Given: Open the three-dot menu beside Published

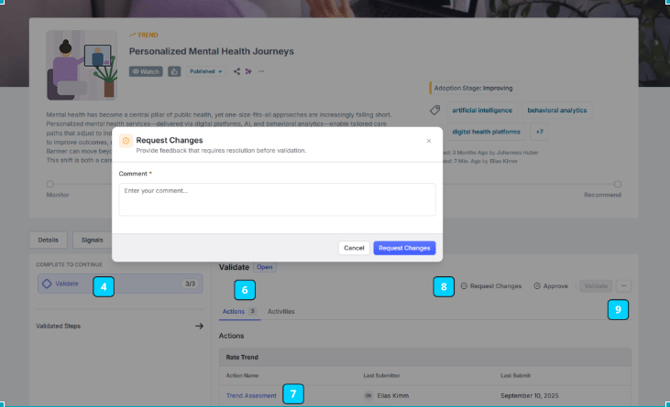Looking at the screenshot, I should tap(261, 71).
